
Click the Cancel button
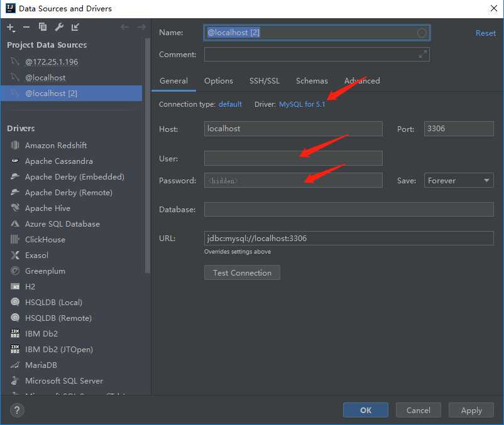418,410
